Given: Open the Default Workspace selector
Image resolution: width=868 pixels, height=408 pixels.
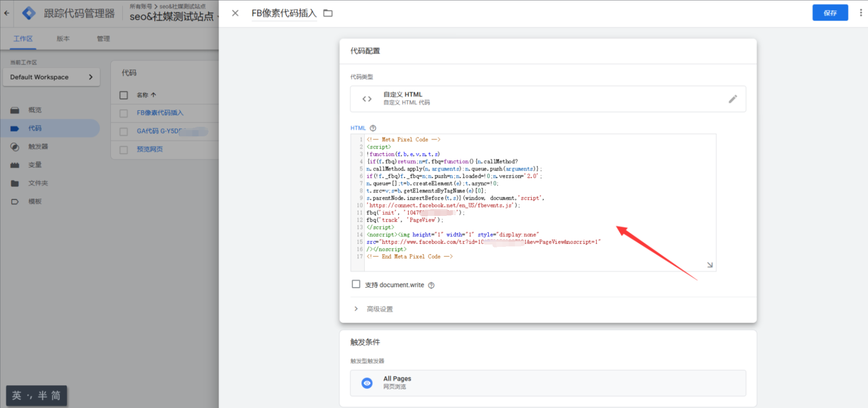Looking at the screenshot, I should (x=52, y=77).
